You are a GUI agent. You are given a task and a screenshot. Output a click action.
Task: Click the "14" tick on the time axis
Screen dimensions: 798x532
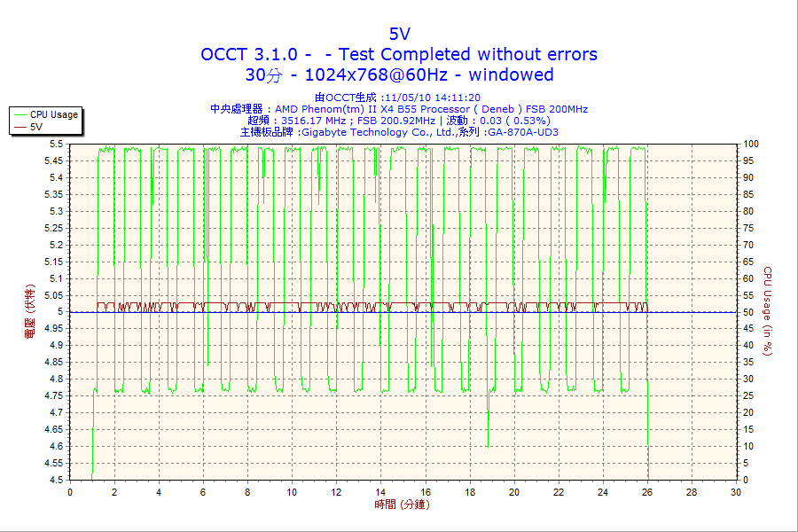click(x=380, y=492)
